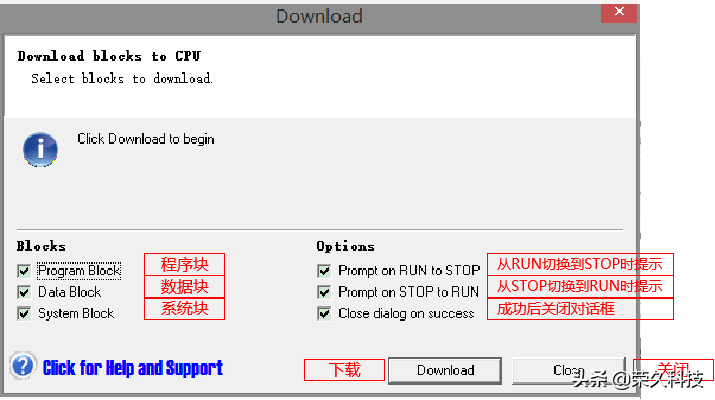Toggle the Data Block checkbox
The width and height of the screenshot is (715, 400).
tap(24, 292)
